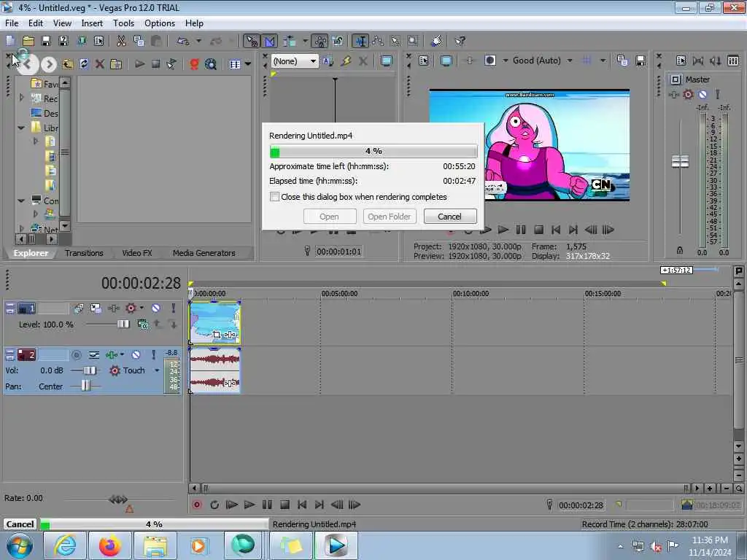Open the preview overlays dropdown arrow

point(603,61)
